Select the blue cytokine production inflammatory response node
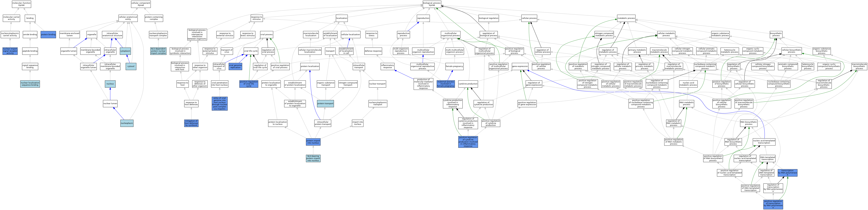The image size is (868, 210). (x=468, y=142)
